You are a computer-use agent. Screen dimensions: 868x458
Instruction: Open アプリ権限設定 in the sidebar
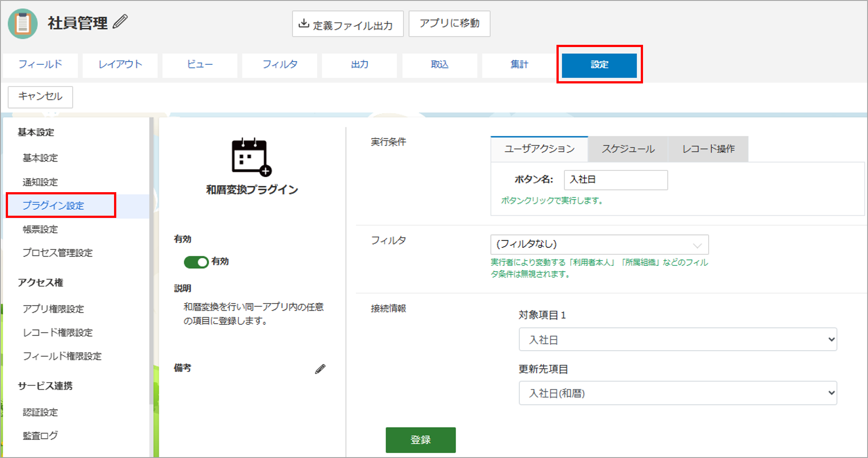[53, 309]
